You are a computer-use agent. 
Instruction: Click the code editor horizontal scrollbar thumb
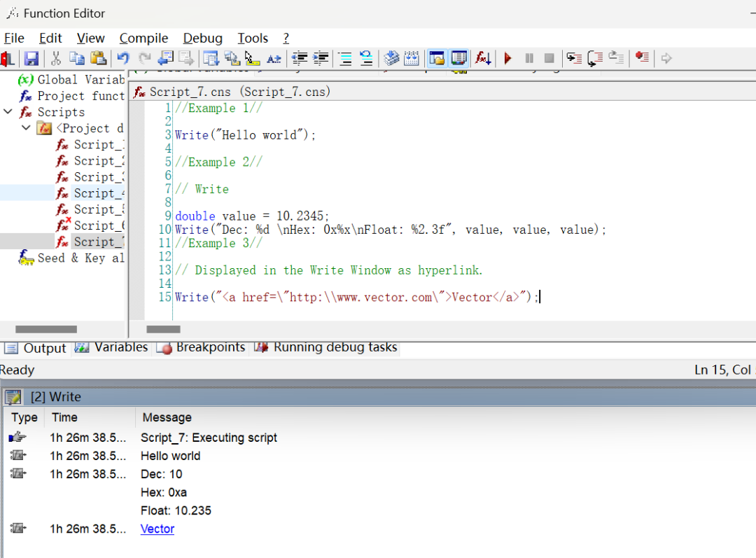(x=163, y=329)
